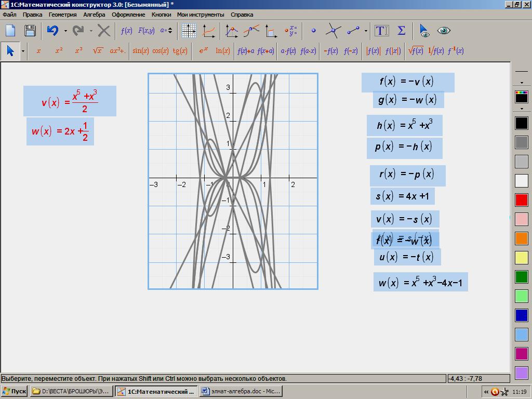Apply a·f(x) vertical stretch transform
The width and height of the screenshot is (532, 399).
[288, 51]
